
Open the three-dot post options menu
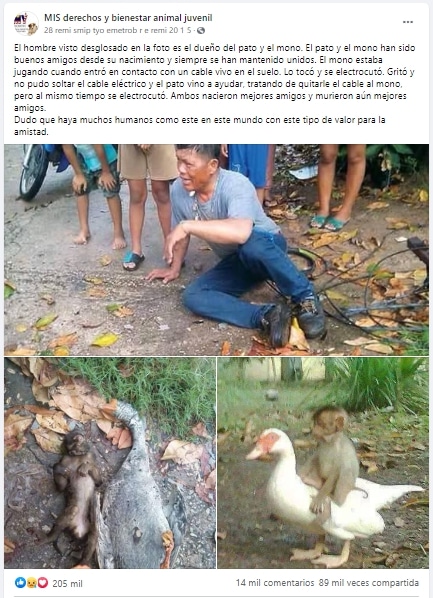coord(408,22)
